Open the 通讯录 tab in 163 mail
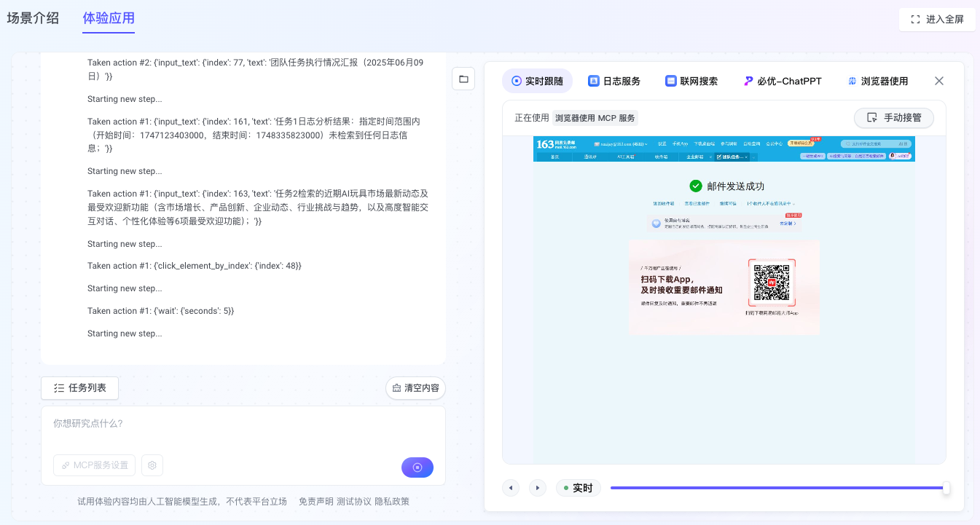 point(590,157)
